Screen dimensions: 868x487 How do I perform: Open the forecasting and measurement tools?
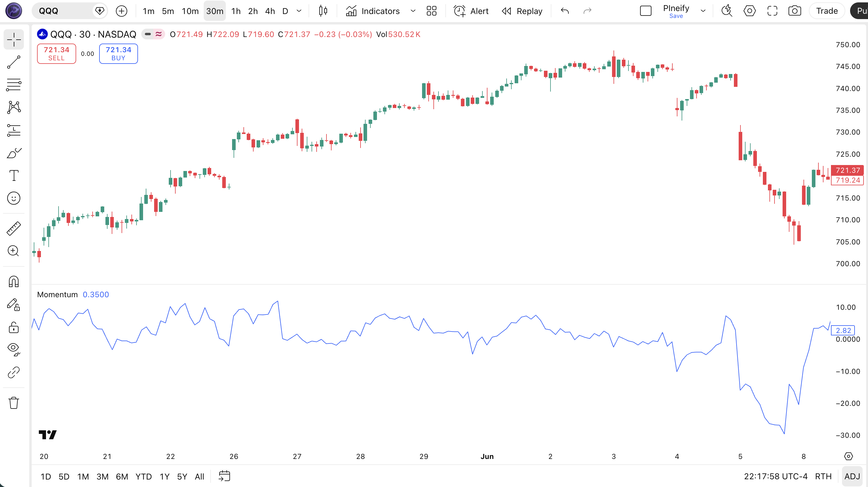pyautogui.click(x=14, y=130)
